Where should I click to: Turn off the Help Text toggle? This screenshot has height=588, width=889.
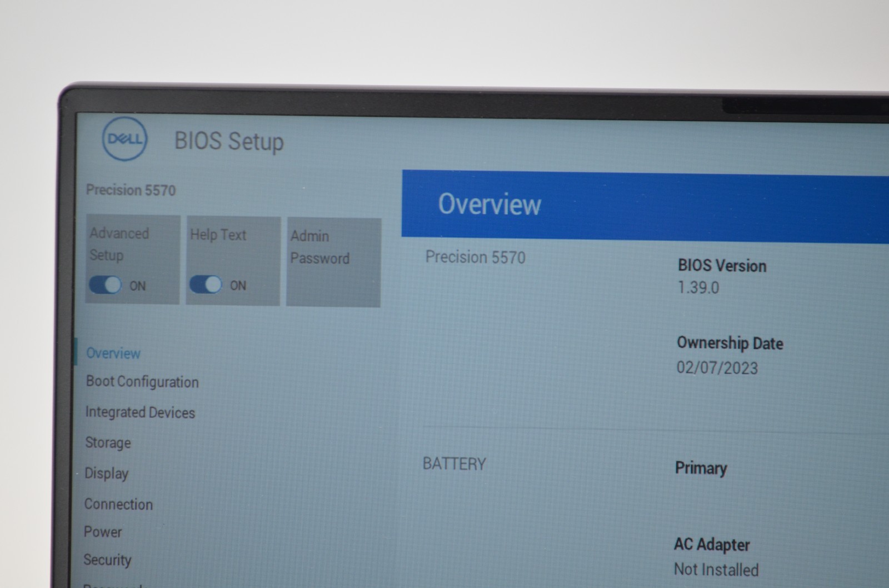[206, 284]
